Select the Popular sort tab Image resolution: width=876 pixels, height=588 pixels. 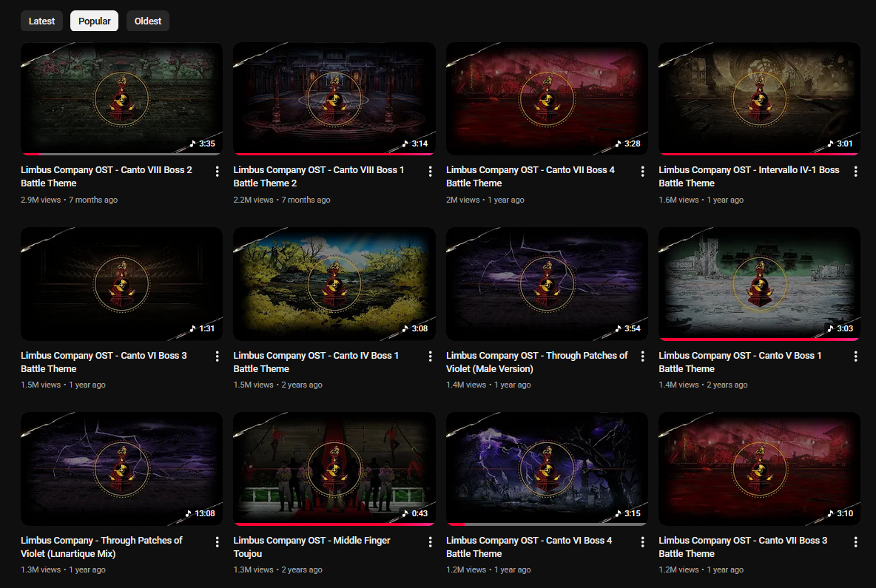[95, 21]
